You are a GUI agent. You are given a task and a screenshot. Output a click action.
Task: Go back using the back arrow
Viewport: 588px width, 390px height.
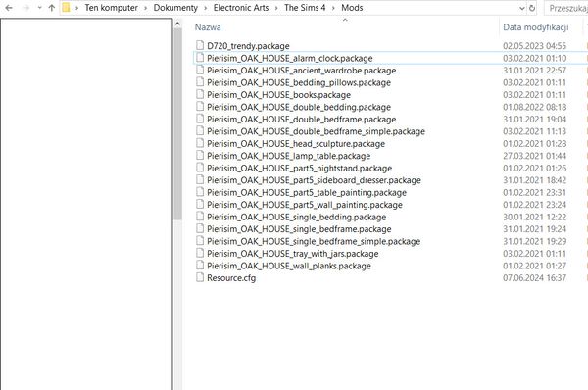point(9,8)
